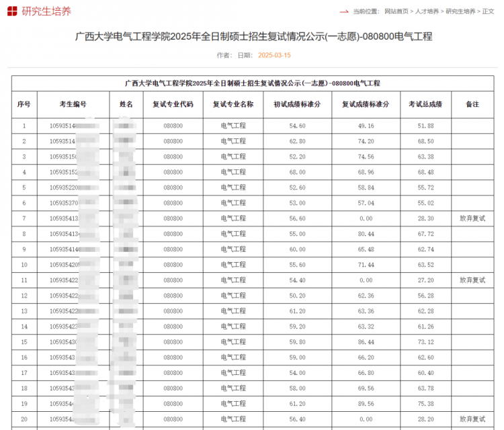Click the red arrow before 当前位置
The width and height of the screenshot is (504, 430).
344,11
